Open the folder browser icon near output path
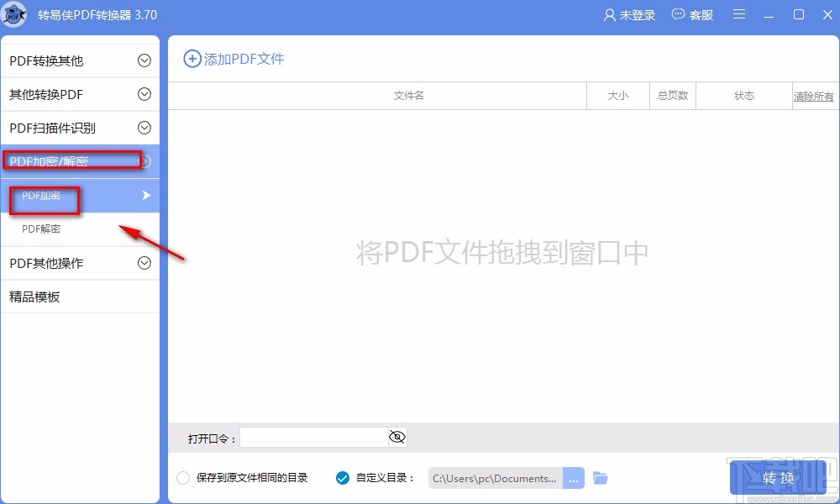Screen dimensions: 840x504 [600, 477]
